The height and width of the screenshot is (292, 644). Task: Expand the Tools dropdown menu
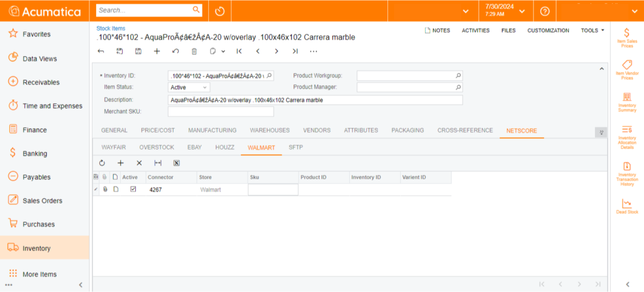pyautogui.click(x=592, y=30)
